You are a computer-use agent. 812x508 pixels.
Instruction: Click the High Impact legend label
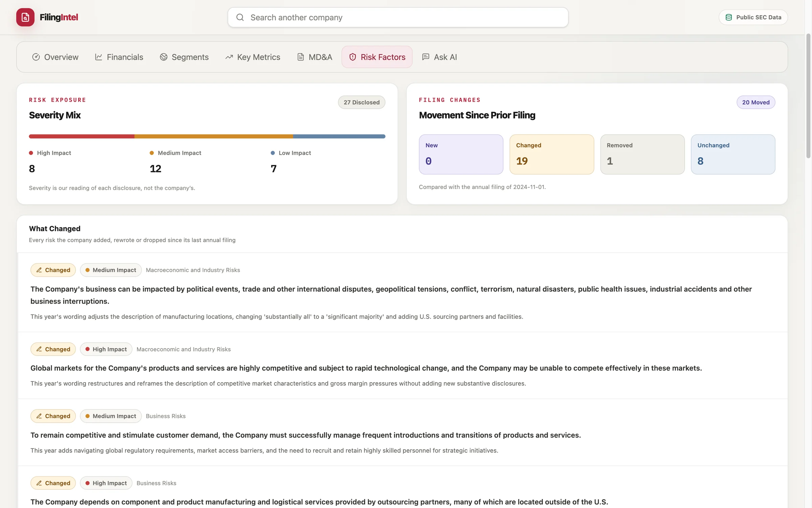point(54,153)
